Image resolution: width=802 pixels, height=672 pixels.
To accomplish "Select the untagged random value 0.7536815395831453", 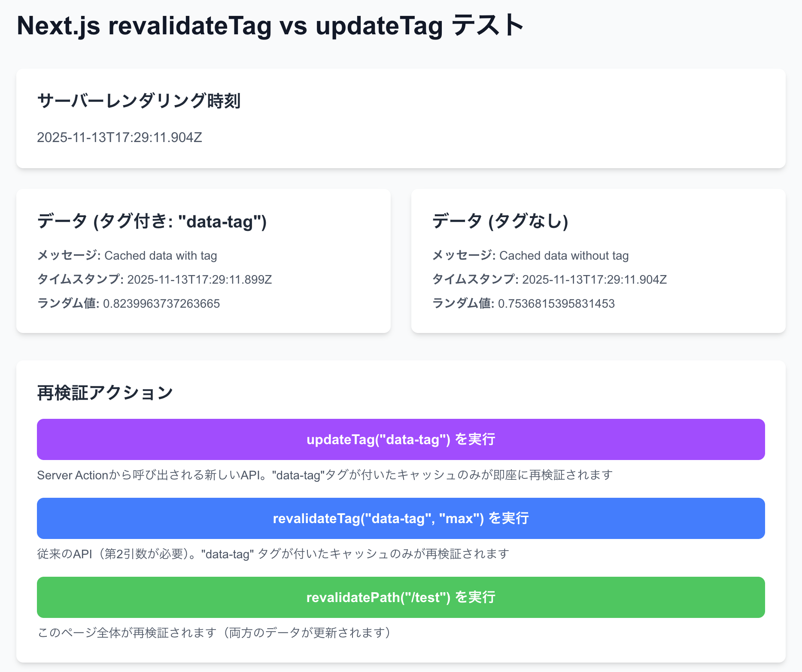I will pyautogui.click(x=523, y=303).
